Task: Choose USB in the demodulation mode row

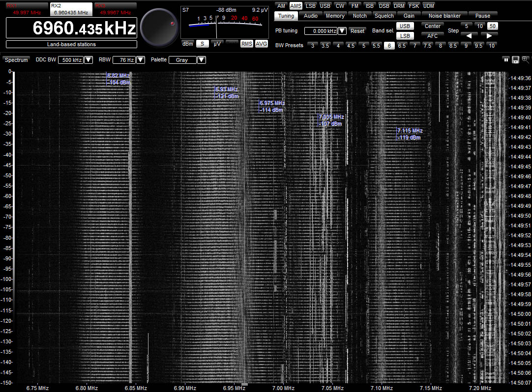Action: pos(325,6)
